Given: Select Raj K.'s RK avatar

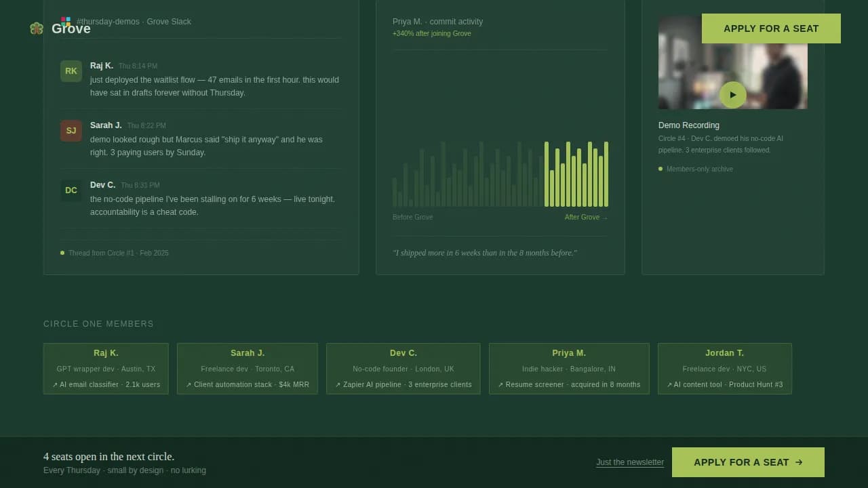Looking at the screenshot, I should tap(71, 70).
